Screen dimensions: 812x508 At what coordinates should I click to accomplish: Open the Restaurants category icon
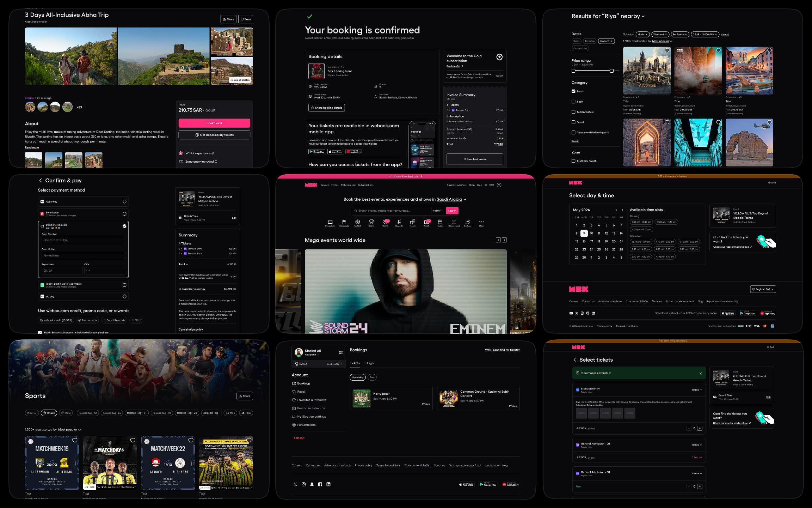click(344, 222)
